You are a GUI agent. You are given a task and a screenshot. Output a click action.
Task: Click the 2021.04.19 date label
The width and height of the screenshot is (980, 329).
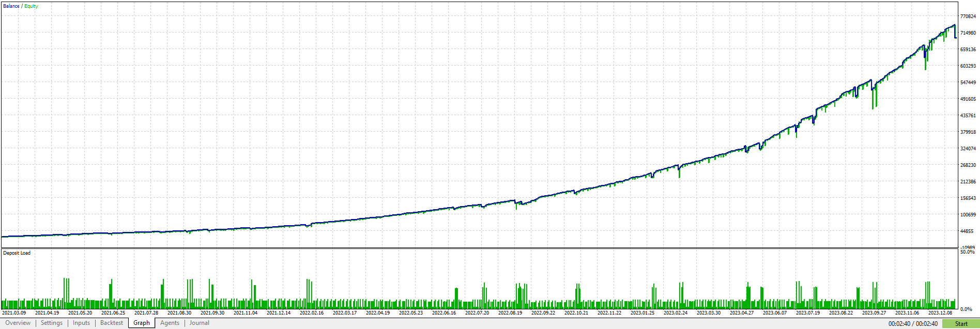click(47, 312)
